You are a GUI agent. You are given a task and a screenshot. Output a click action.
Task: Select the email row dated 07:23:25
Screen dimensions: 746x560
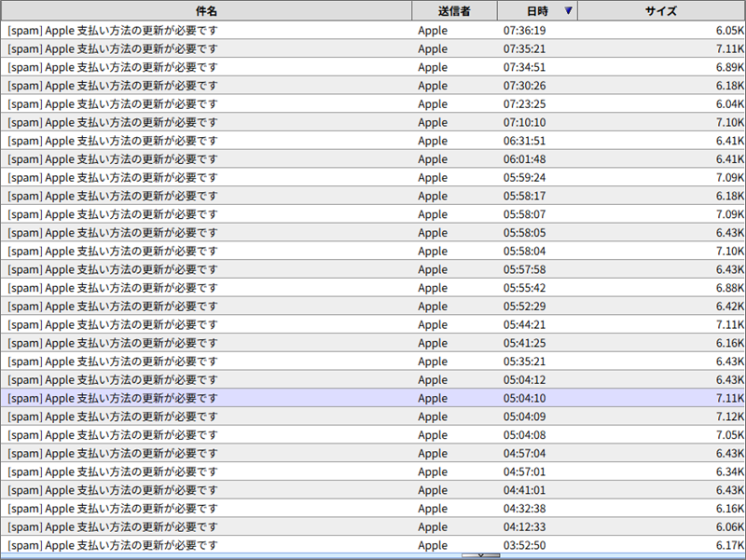[x=373, y=104]
